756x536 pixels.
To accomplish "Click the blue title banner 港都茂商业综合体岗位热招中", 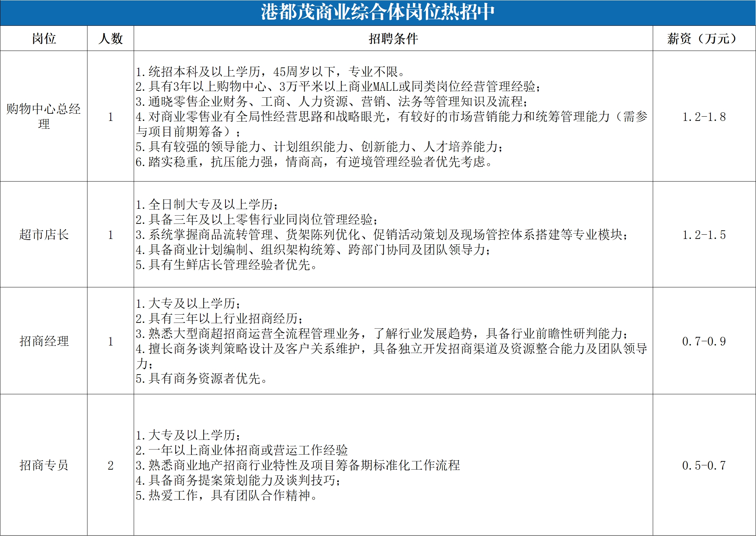I will click(378, 13).
